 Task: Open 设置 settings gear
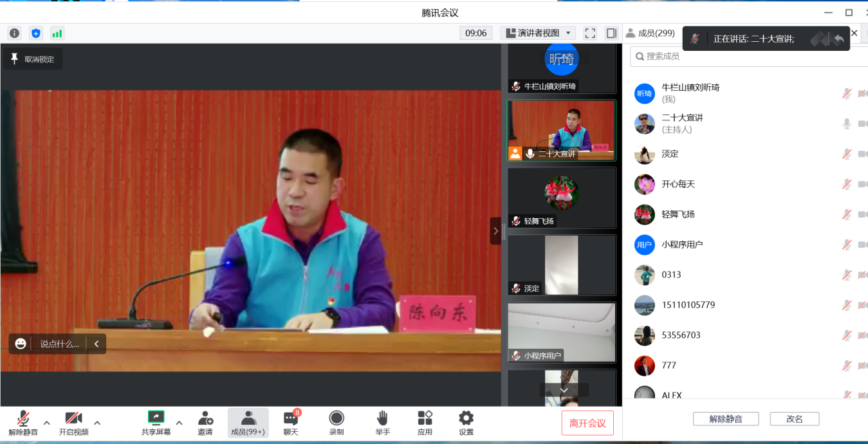[466, 423]
